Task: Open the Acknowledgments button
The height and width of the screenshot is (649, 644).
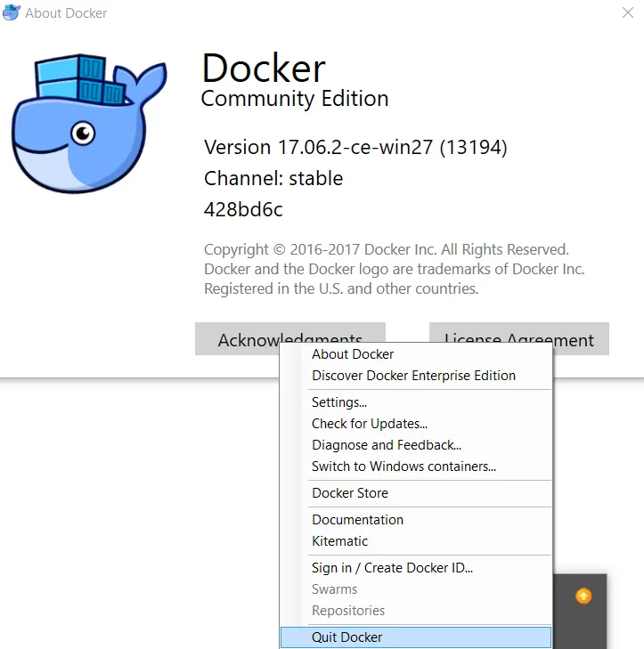Action: [x=289, y=338]
